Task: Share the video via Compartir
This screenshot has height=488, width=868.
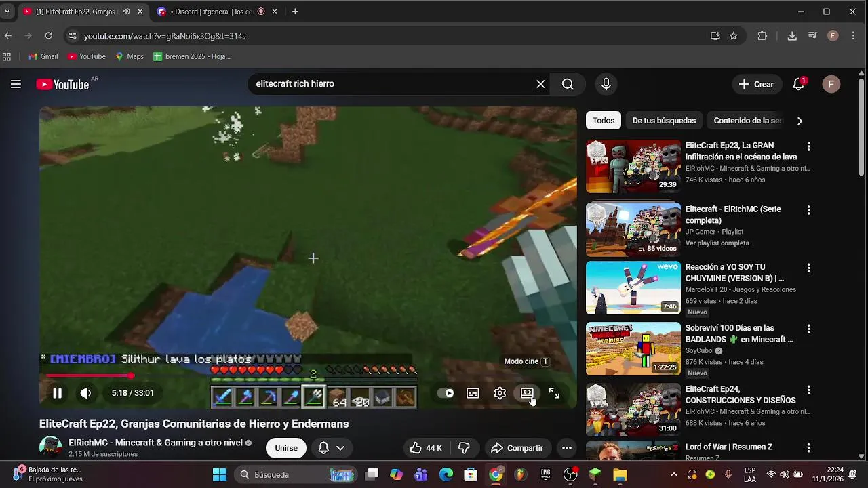Action: 517,448
